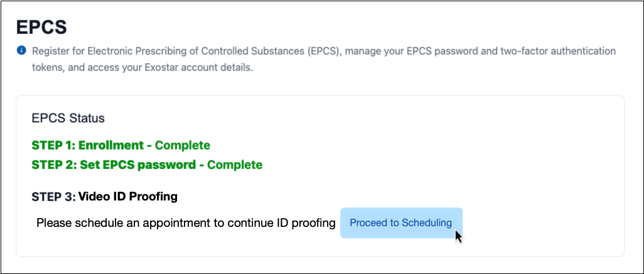Click the EPCS page heading

(41, 27)
